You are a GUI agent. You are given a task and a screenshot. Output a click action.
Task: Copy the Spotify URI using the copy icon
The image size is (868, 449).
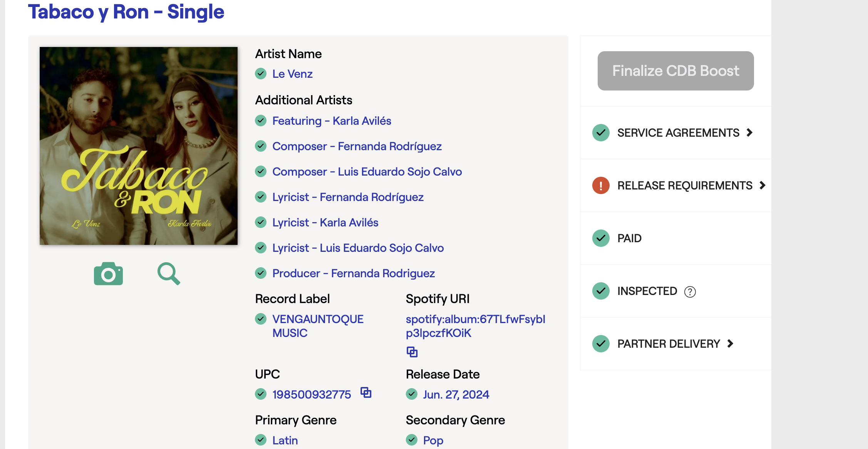[x=412, y=352]
